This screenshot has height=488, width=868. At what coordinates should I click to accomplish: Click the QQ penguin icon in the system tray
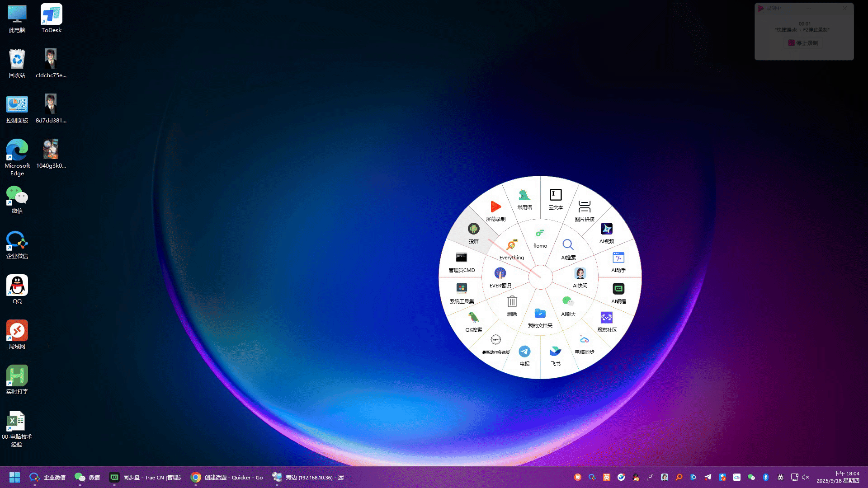636,477
